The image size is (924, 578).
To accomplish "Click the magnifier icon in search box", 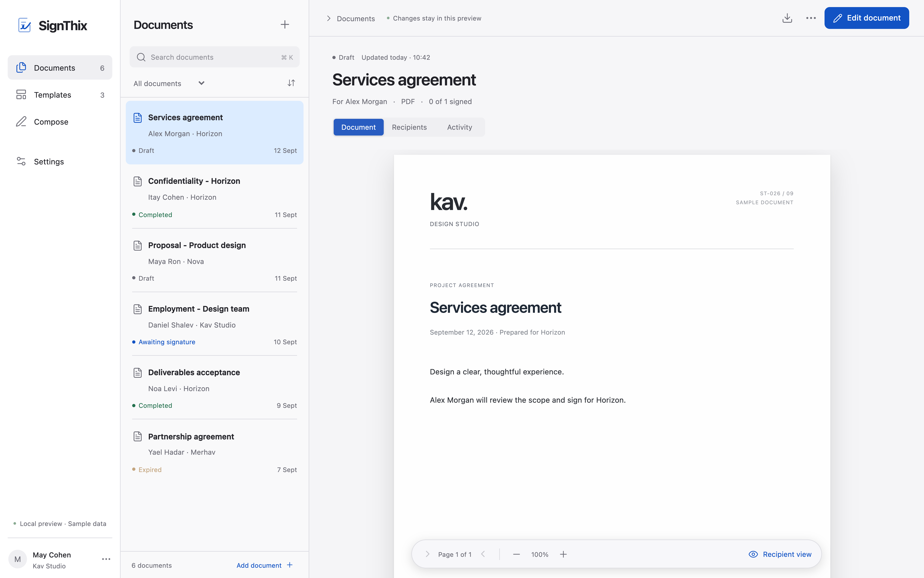I will click(141, 57).
